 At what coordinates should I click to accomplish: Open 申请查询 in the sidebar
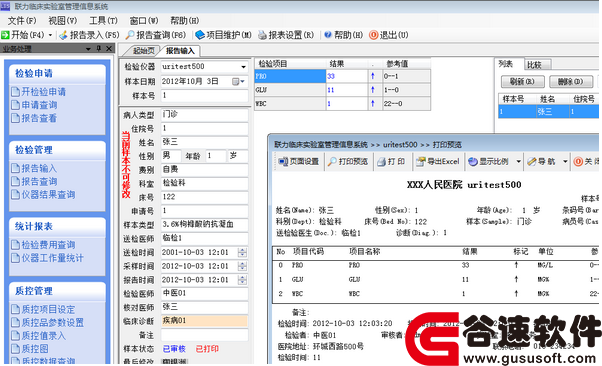[34, 105]
